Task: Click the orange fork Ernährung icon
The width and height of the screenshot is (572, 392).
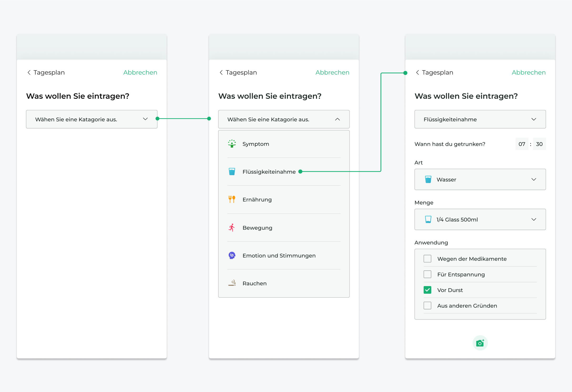Action: 232,199
